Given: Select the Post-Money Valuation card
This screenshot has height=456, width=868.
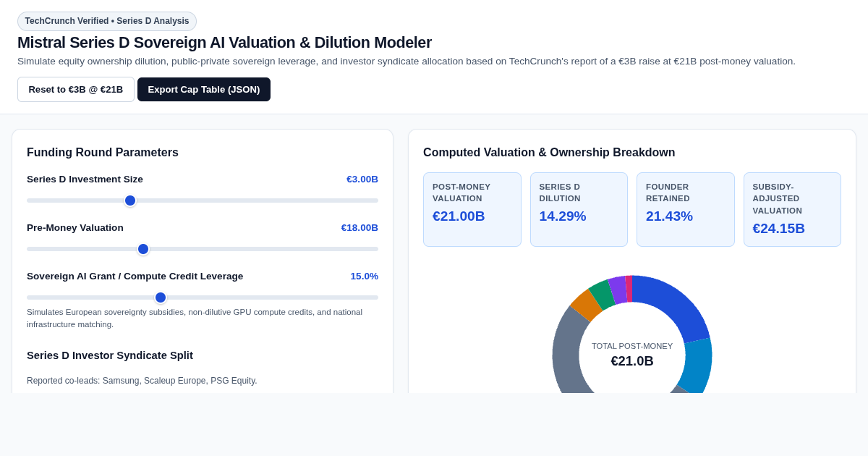Looking at the screenshot, I should (x=472, y=209).
